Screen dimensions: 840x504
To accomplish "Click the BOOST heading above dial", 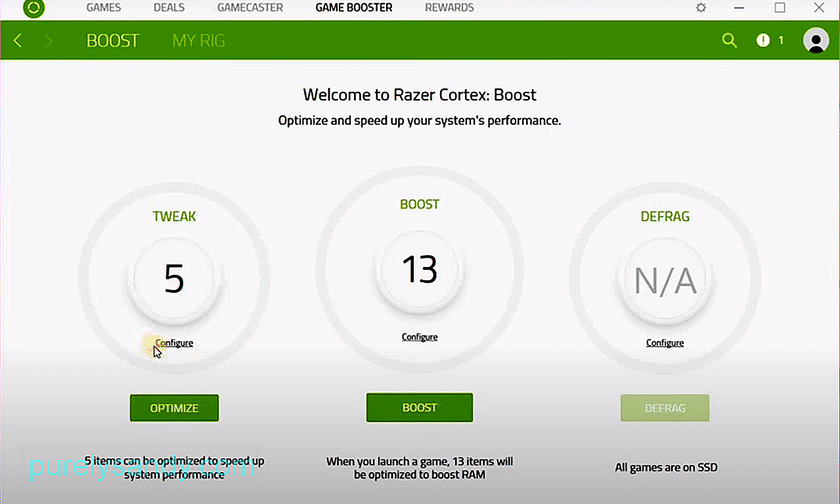I will click(x=420, y=205).
